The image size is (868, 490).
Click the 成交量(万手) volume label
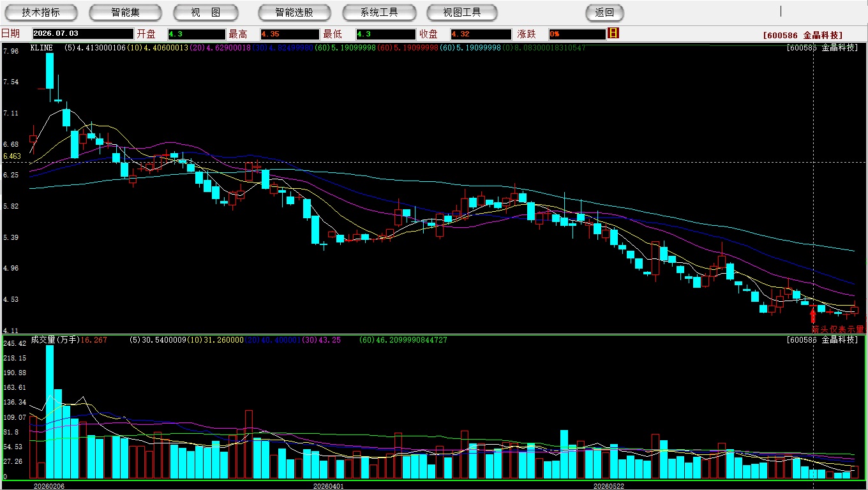point(55,340)
